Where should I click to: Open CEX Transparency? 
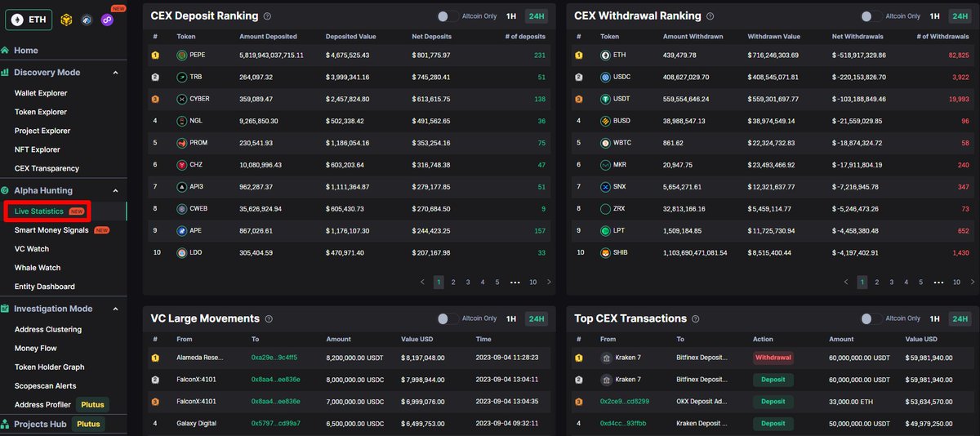tap(47, 168)
